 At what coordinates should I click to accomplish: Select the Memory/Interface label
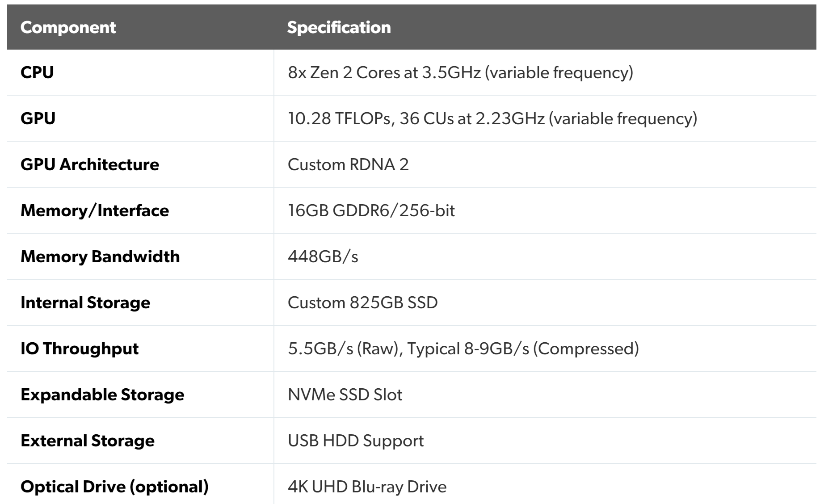95,210
